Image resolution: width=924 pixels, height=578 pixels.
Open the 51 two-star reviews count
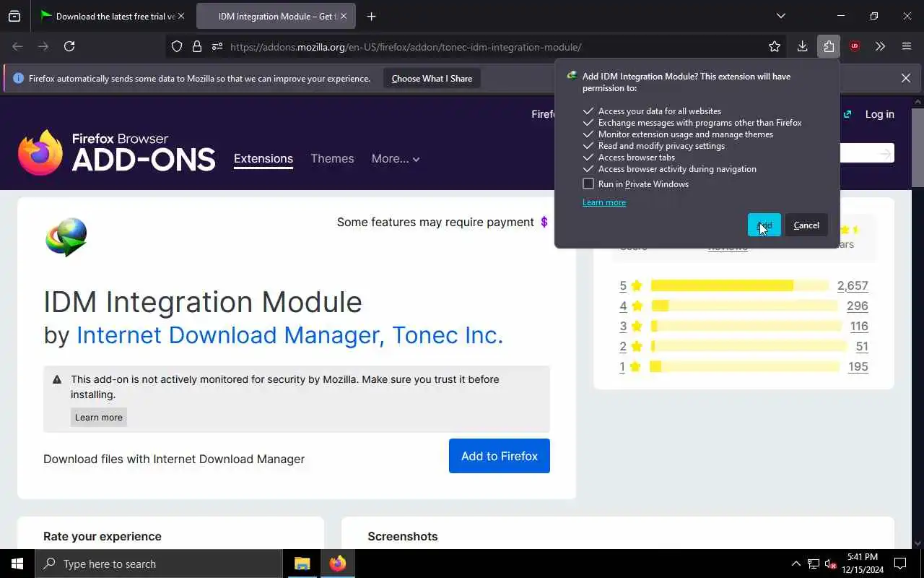coord(862,346)
